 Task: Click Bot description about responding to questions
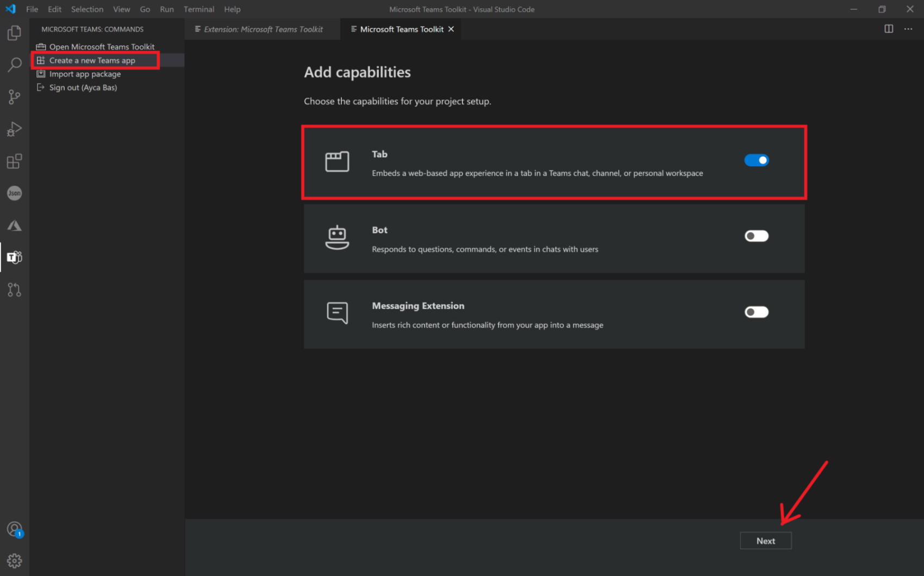[x=485, y=249]
